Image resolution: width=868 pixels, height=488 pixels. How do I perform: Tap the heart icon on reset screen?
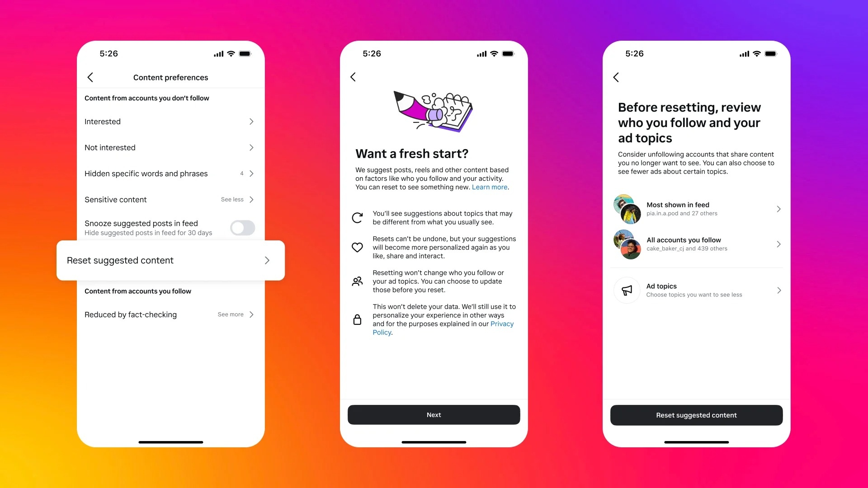(359, 247)
